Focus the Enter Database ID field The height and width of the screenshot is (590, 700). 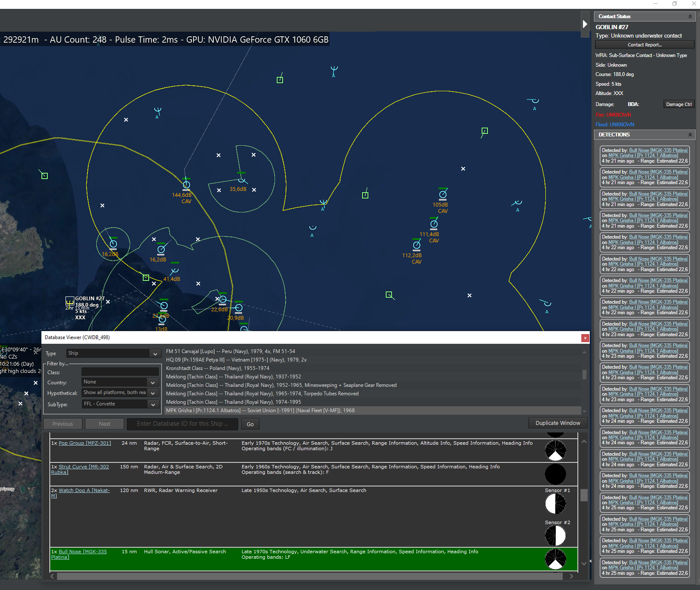pyautogui.click(x=182, y=424)
